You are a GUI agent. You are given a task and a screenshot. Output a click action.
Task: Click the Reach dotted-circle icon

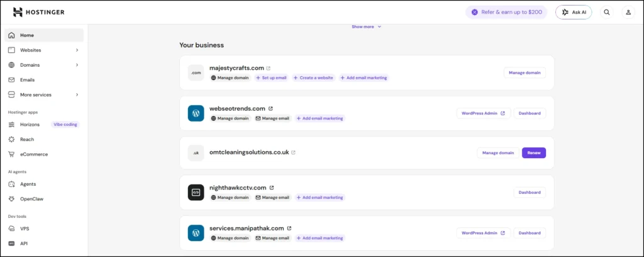coord(11,139)
